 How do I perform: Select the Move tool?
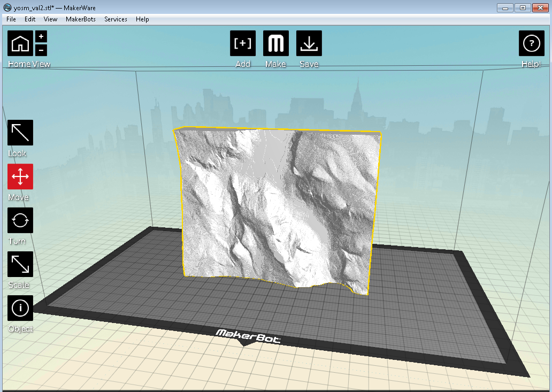click(x=20, y=176)
